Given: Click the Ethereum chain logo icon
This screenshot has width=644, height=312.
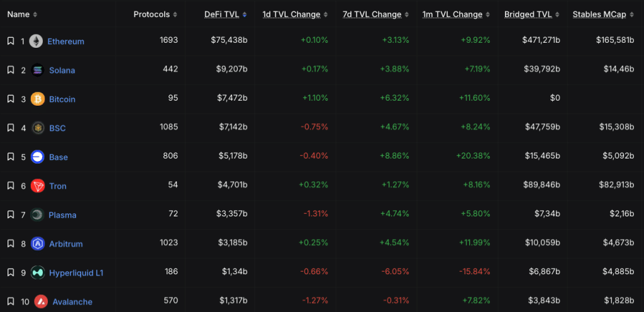Looking at the screenshot, I should pos(36,41).
